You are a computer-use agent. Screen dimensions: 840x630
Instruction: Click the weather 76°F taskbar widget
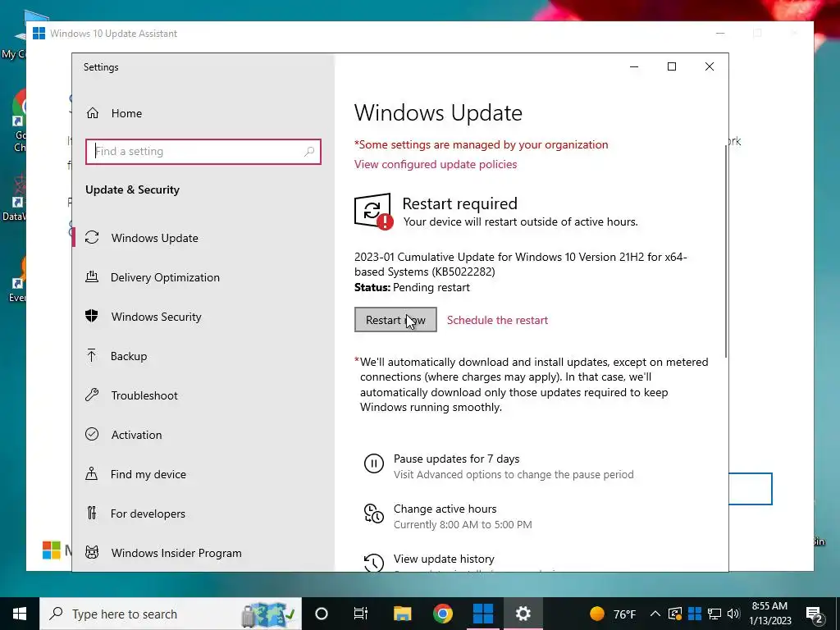[x=612, y=614]
